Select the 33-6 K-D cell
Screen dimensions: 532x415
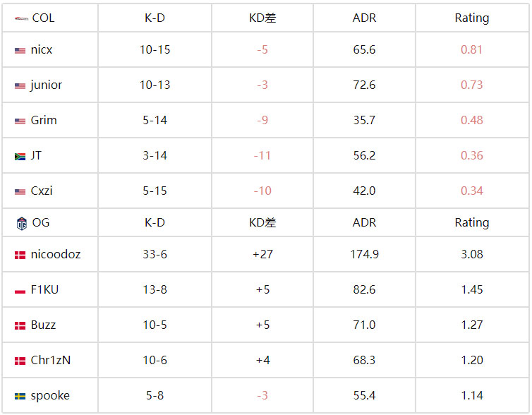[155, 254]
